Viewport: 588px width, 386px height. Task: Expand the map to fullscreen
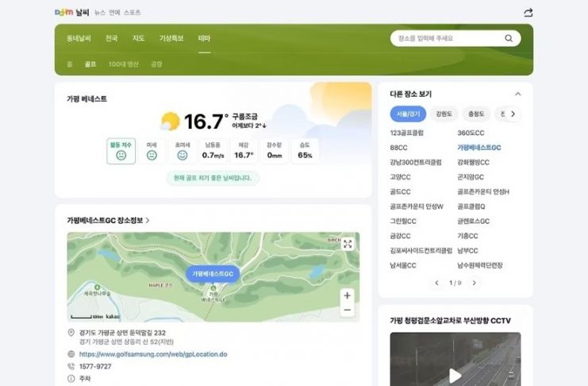(x=348, y=244)
